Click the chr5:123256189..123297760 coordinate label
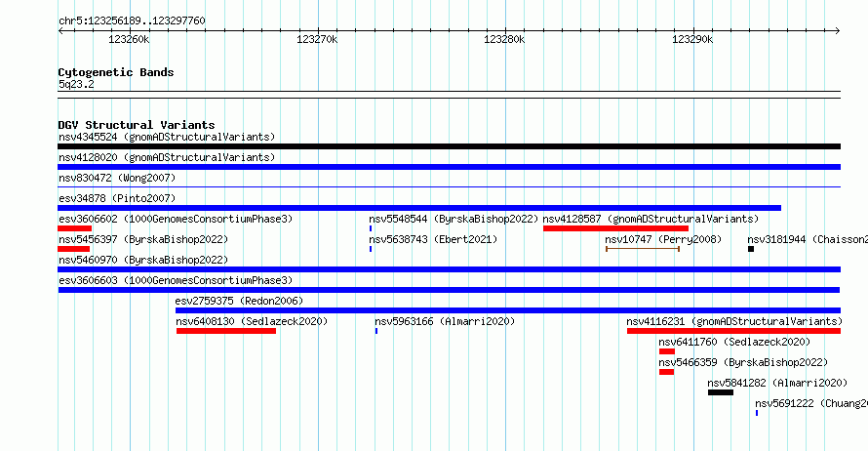Screen dimensions: 868x451 (132, 21)
